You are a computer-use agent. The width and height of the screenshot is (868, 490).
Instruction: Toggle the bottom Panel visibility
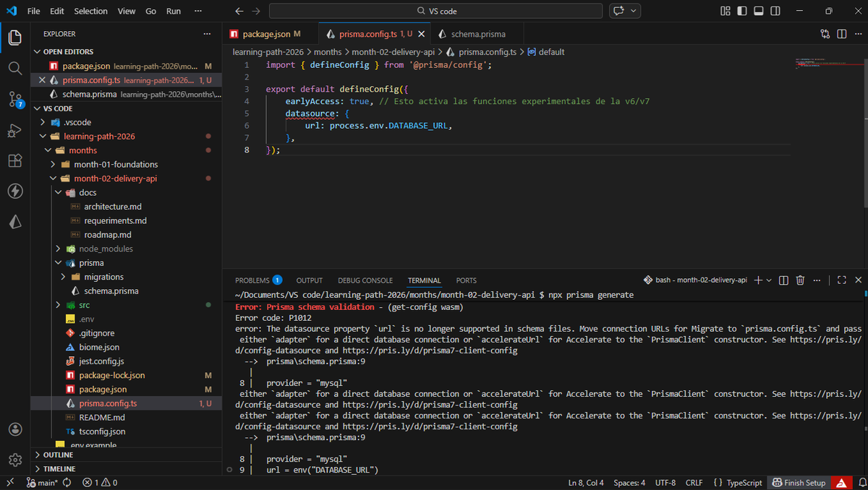(x=759, y=11)
